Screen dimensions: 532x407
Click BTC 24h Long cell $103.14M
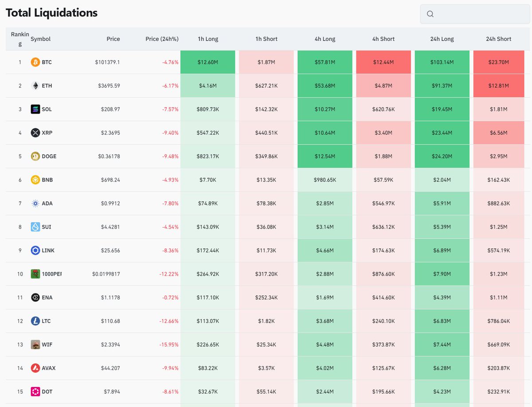(x=442, y=62)
